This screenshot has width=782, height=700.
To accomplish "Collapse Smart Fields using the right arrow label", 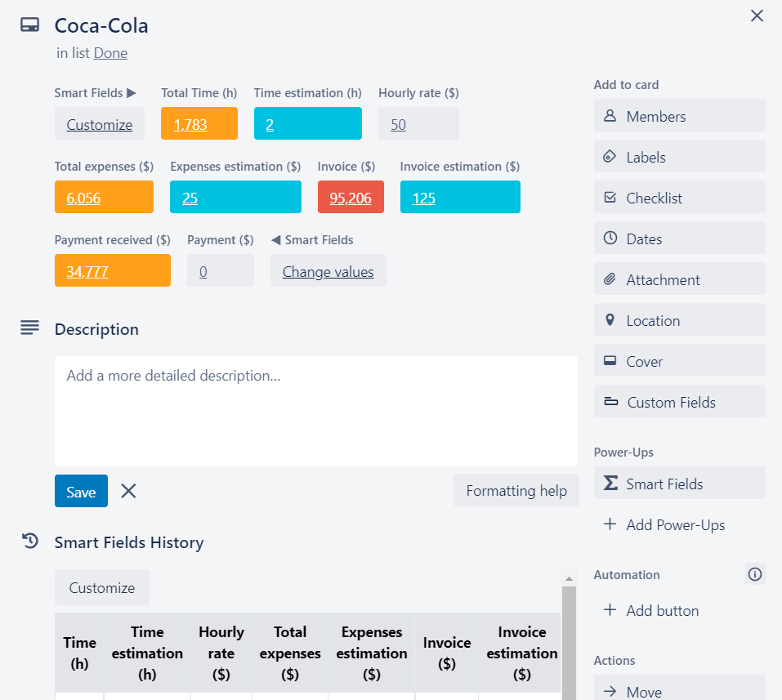I will click(96, 93).
